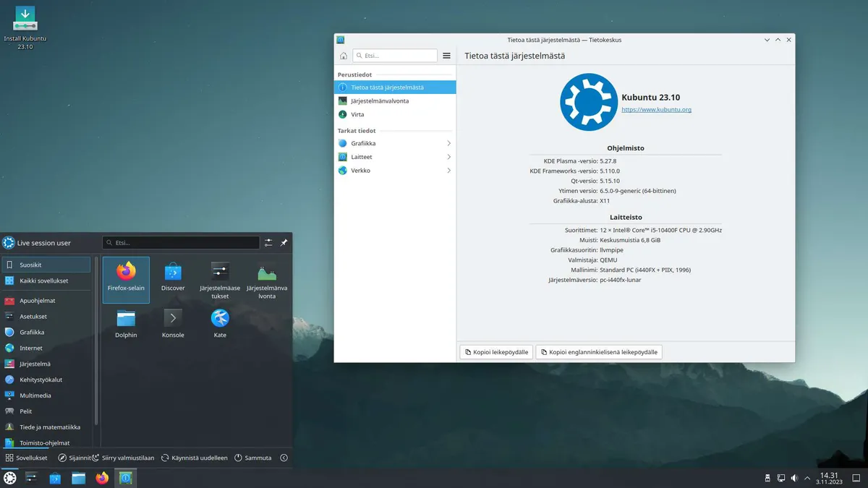Expand the Verkko section
The width and height of the screenshot is (868, 488).
395,171
